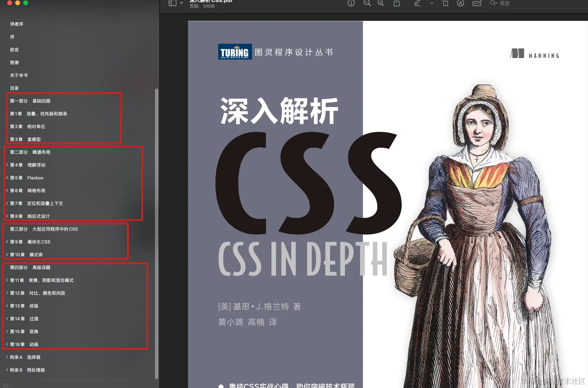Select 第一部分 基础回顾 in outline

(30, 101)
